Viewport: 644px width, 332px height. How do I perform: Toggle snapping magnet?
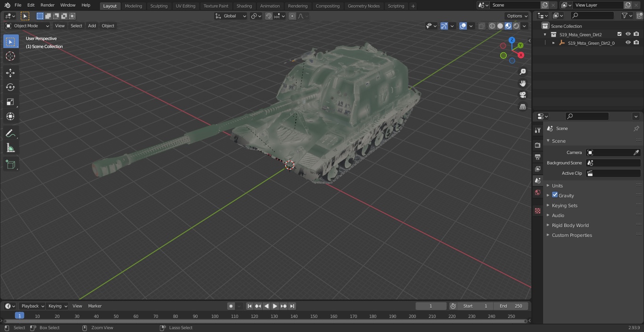[x=269, y=16]
